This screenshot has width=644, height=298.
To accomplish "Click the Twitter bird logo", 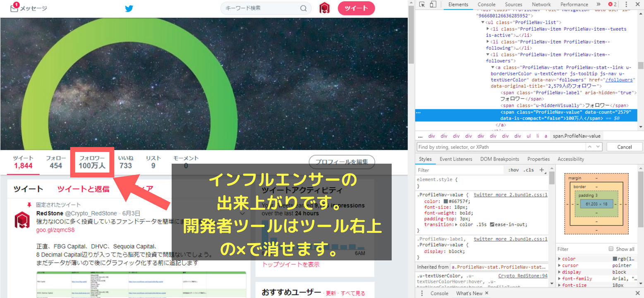I will (129, 8).
